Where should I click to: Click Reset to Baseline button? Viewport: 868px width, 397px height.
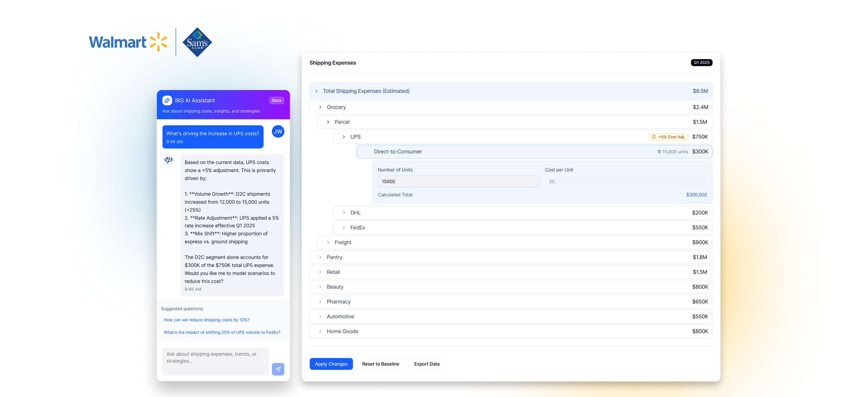(x=380, y=364)
